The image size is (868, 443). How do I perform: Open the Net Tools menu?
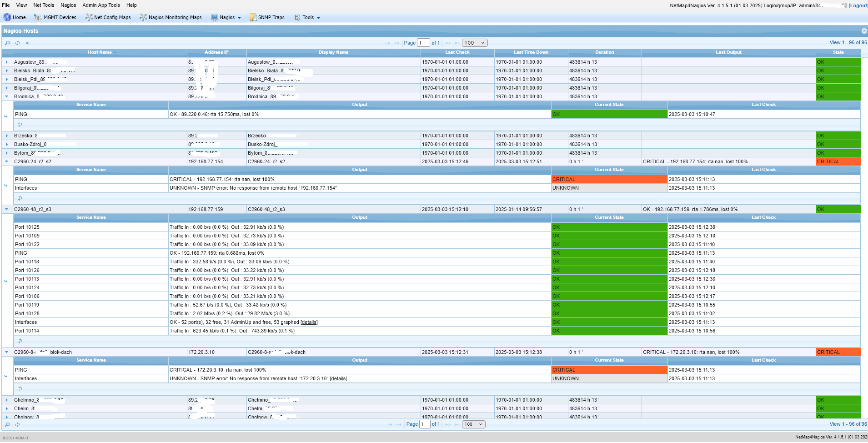pos(44,5)
